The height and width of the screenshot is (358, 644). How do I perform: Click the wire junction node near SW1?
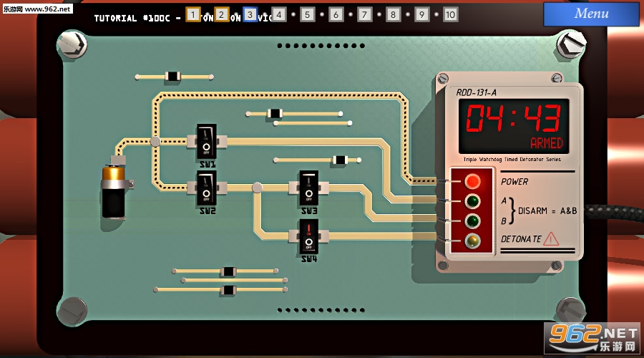155,142
